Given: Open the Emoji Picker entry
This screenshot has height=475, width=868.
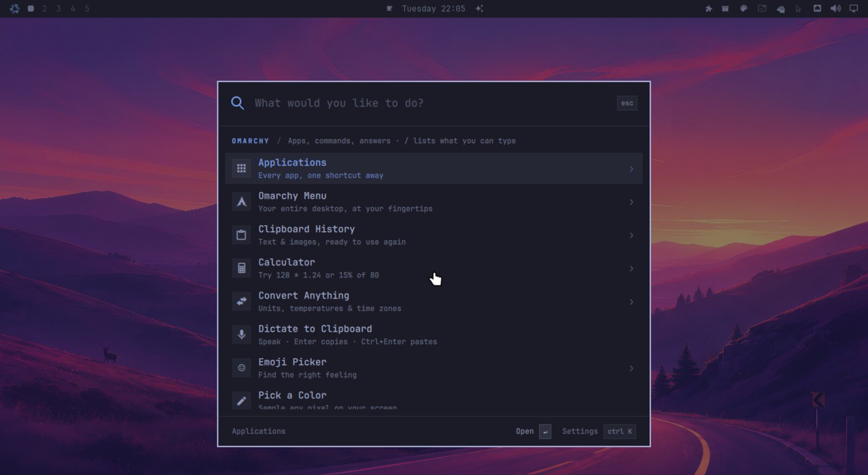Looking at the screenshot, I should click(x=433, y=368).
